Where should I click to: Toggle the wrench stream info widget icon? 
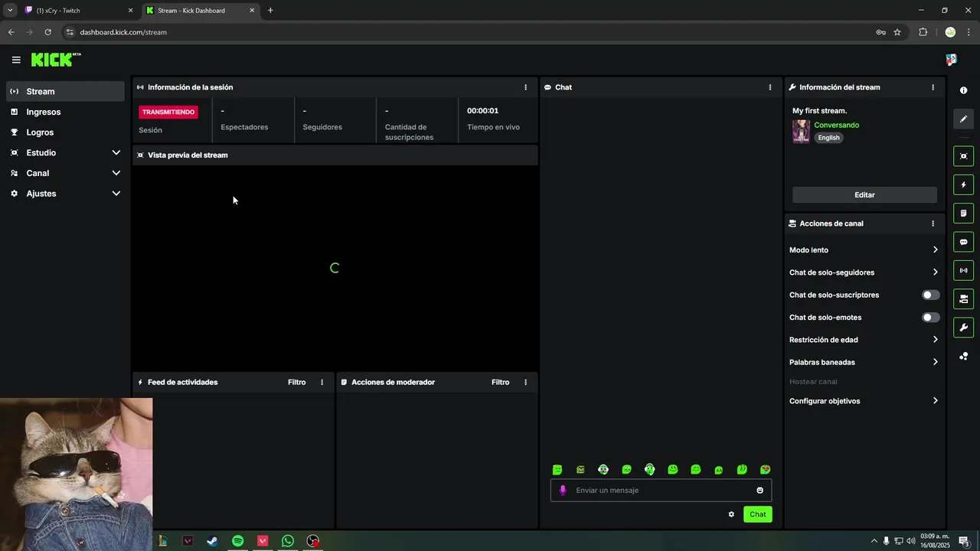(963, 328)
